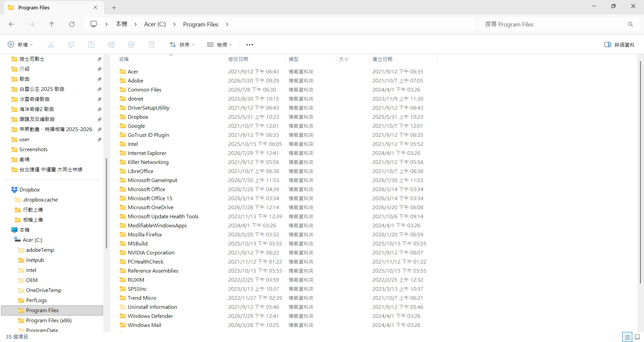
Task: Select the Microsoft Office 15 folder
Action: tap(150, 198)
